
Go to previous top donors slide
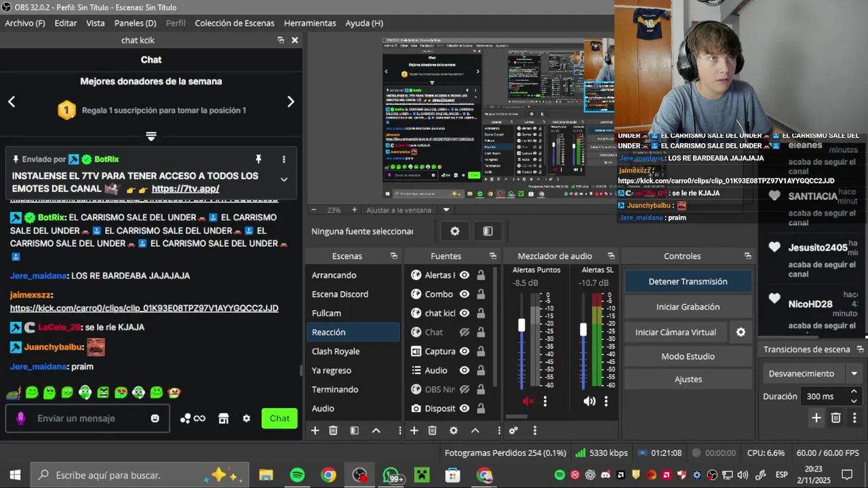12,102
